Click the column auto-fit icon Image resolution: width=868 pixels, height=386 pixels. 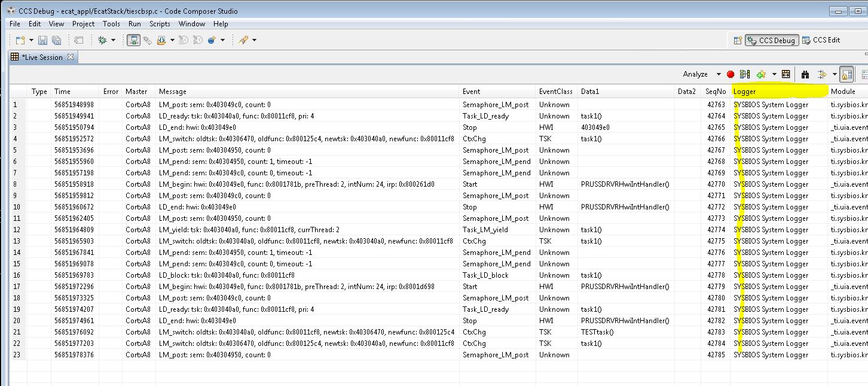(786, 74)
